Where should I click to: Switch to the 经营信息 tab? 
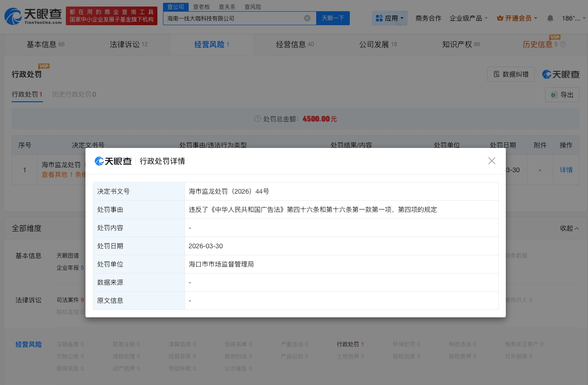tap(295, 45)
